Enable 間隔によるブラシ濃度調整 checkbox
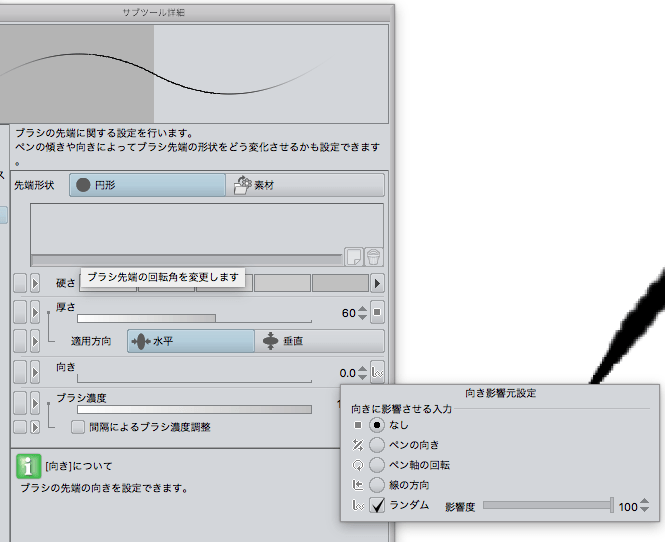The width and height of the screenshot is (665, 542). (x=78, y=427)
